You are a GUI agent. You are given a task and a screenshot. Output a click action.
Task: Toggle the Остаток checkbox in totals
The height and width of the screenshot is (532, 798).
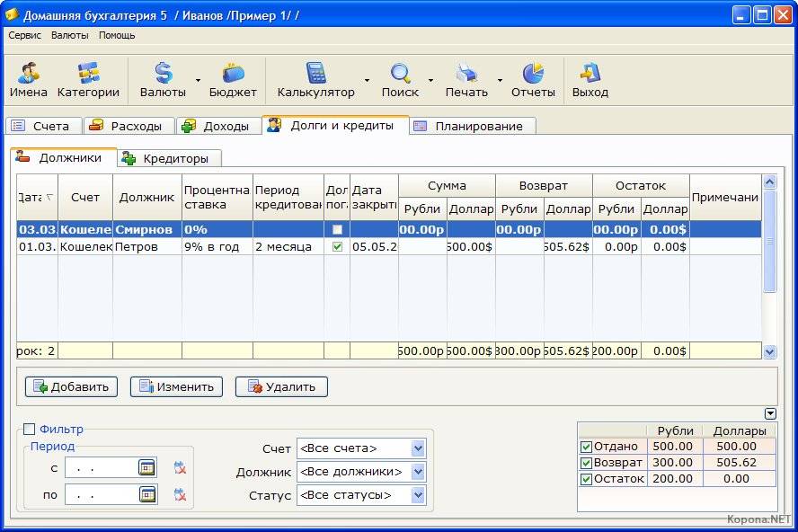[586, 480]
